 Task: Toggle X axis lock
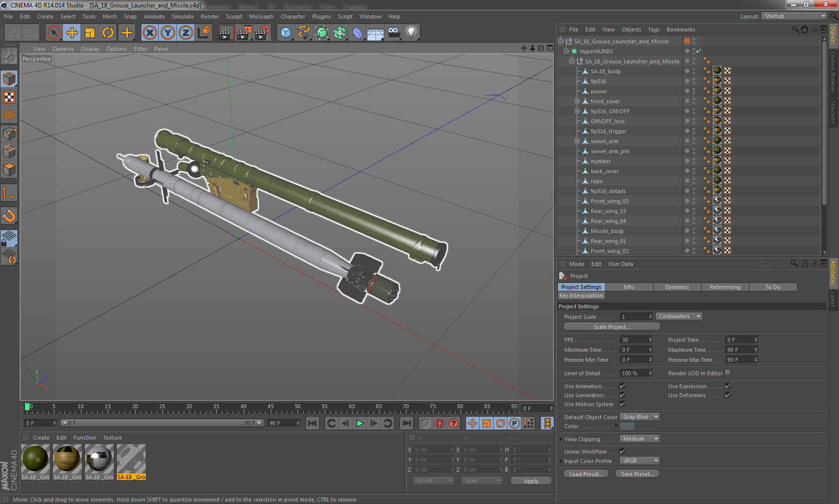click(x=149, y=33)
